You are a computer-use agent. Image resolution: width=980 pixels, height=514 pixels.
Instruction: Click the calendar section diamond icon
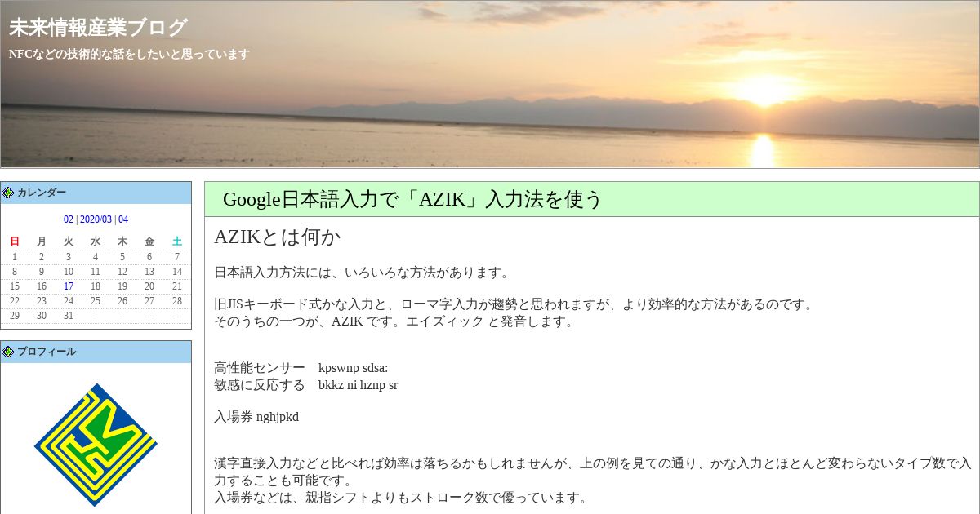pos(8,193)
